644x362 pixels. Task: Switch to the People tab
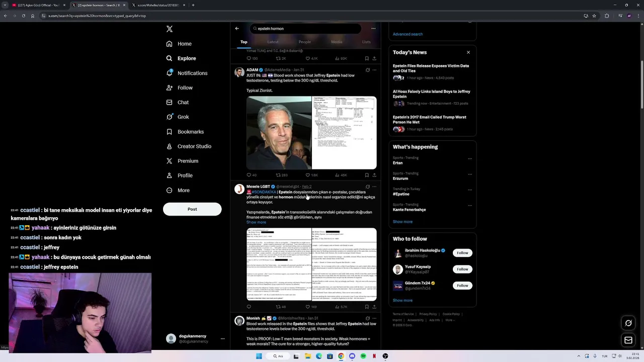pos(304,42)
